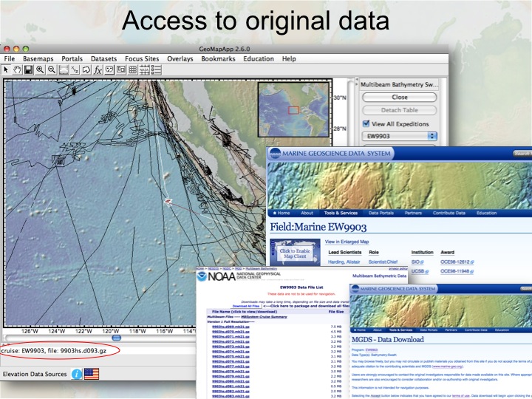Open the profile tool icon

[64, 70]
